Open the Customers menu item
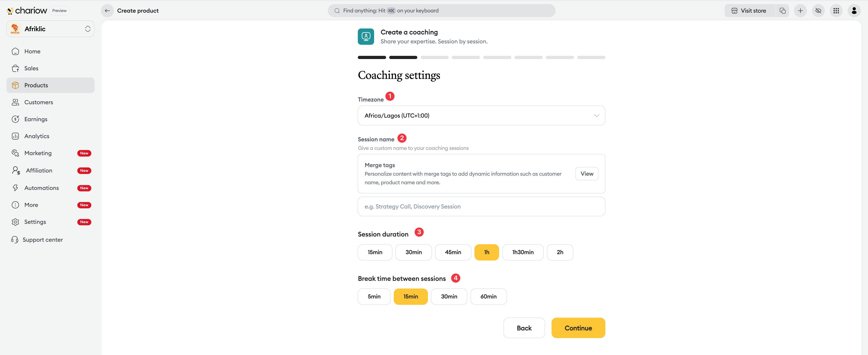This screenshot has width=868, height=355. 38,102
